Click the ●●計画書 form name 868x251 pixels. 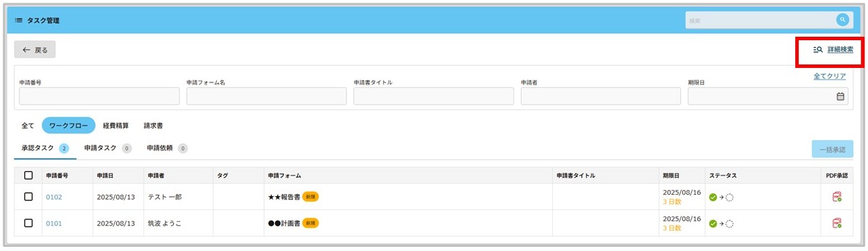[x=284, y=223]
